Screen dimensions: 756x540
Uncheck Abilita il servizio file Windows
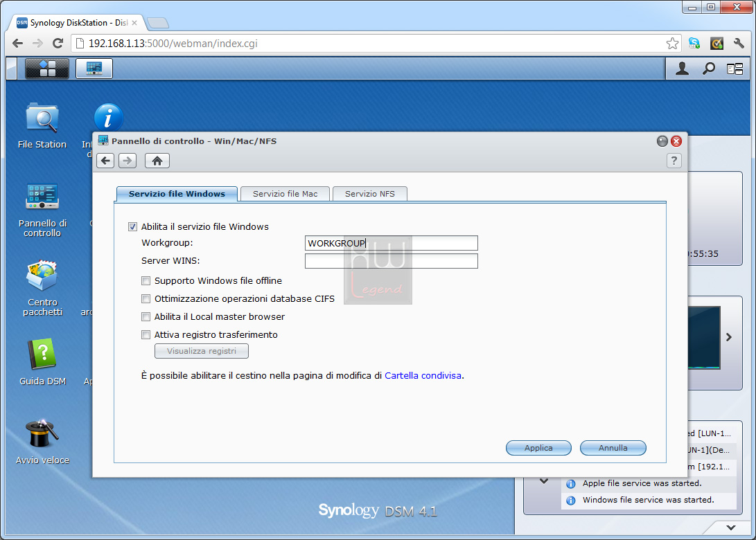(x=132, y=226)
